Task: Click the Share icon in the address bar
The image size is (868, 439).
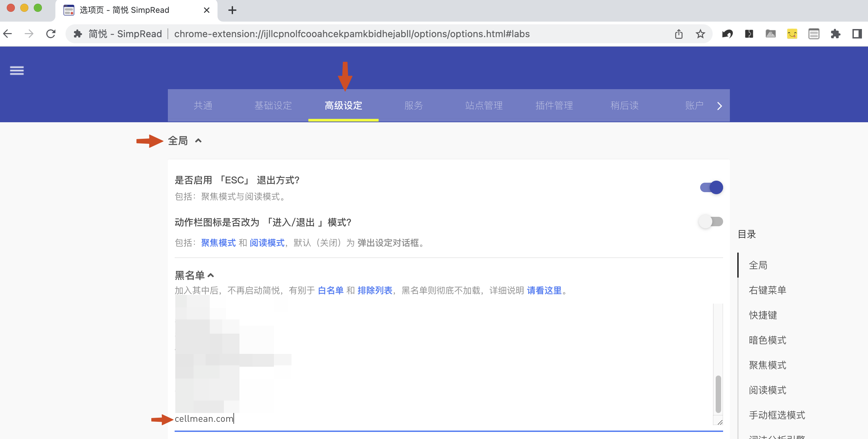Action: [679, 34]
